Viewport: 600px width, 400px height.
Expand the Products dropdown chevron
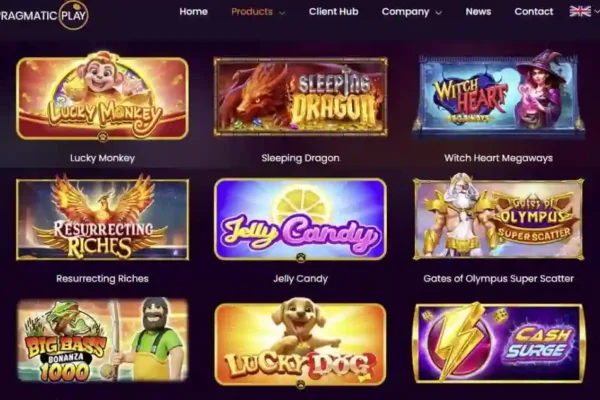282,13
